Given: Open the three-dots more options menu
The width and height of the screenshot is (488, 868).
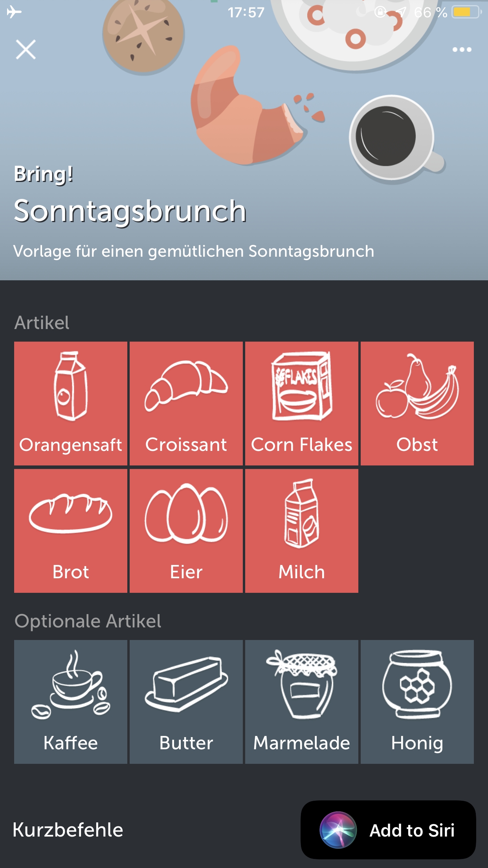Looking at the screenshot, I should click(x=462, y=50).
